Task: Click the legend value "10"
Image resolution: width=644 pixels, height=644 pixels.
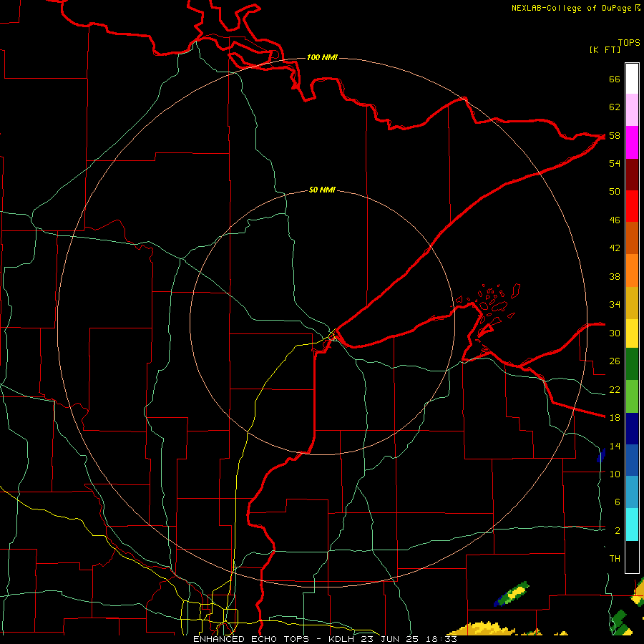Action: pos(615,474)
